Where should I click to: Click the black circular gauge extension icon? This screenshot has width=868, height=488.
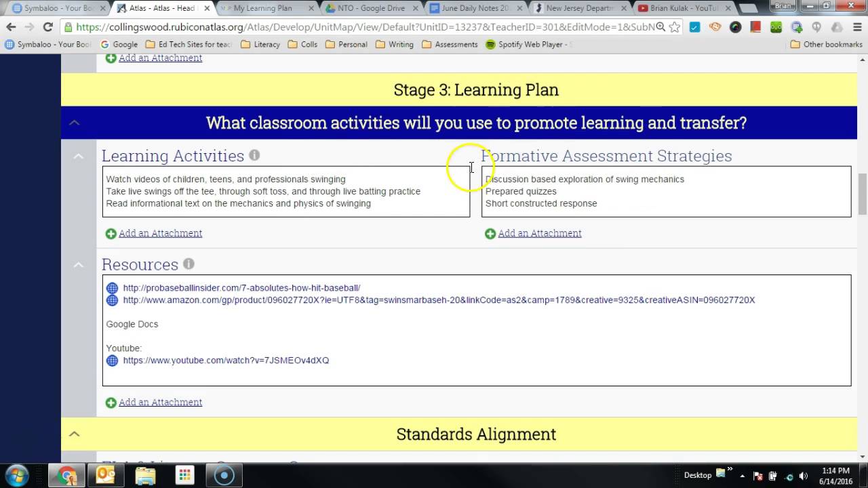click(735, 27)
